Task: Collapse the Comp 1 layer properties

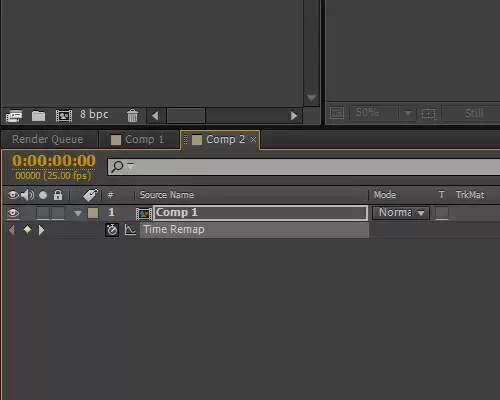Action: tap(78, 213)
